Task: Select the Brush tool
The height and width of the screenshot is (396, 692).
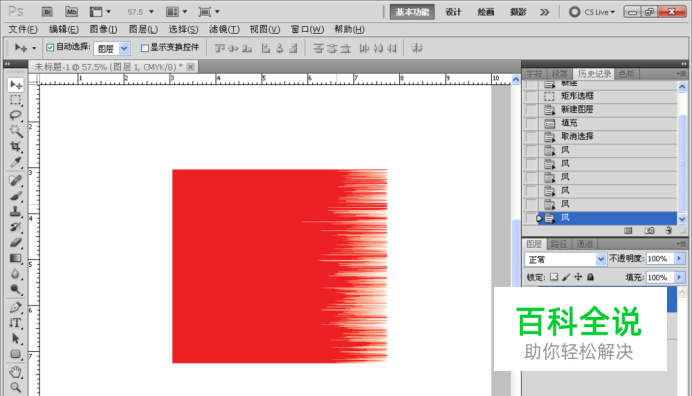Action: pos(15,196)
